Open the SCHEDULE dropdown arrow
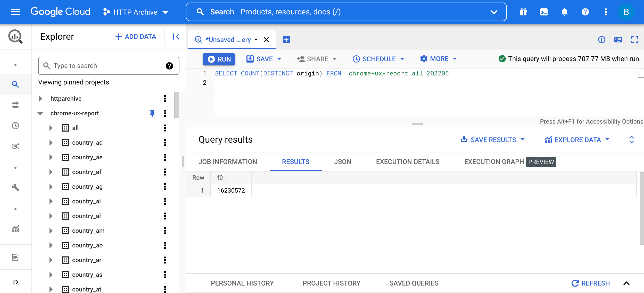Screen dimensions: 644x293 [x=402, y=59]
